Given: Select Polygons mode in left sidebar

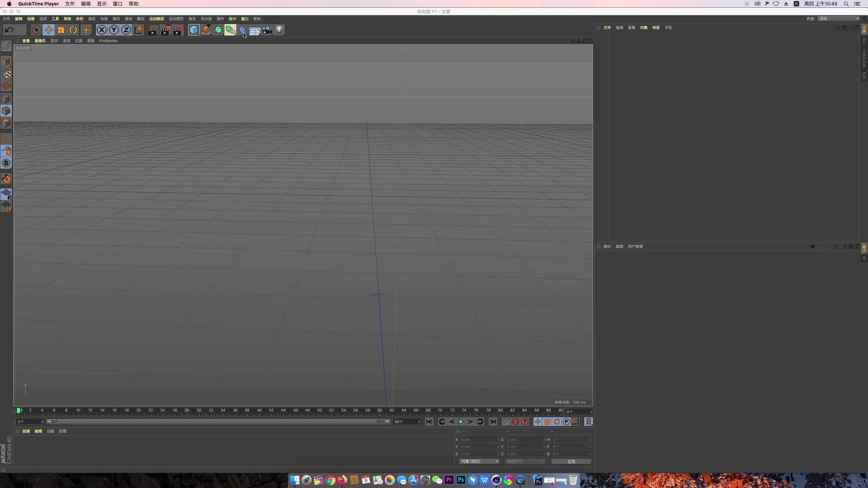Looking at the screenshot, I should point(6,123).
